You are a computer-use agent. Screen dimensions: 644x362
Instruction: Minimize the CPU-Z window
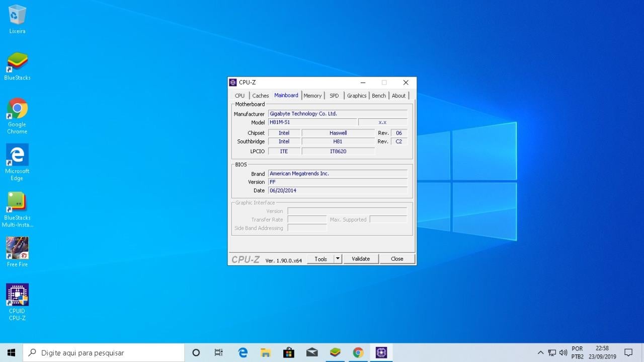tap(363, 83)
